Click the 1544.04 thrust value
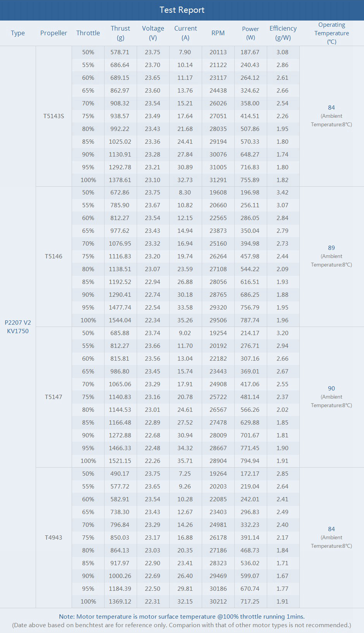 [x=120, y=320]
